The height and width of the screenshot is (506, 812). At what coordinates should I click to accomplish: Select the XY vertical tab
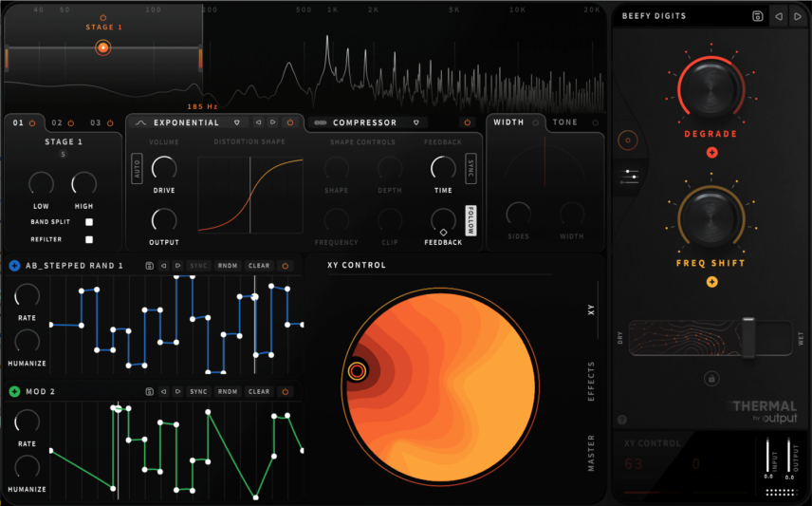(591, 310)
